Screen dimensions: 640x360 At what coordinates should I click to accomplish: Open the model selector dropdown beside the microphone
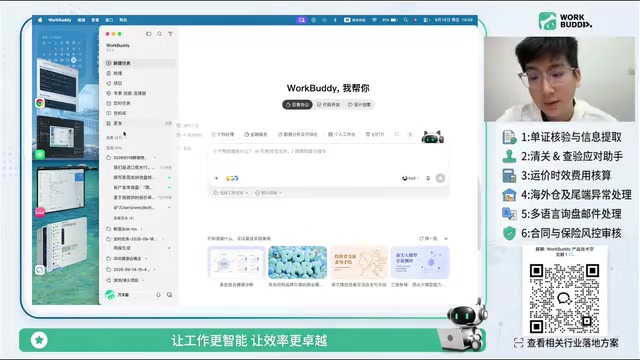pyautogui.click(x=411, y=178)
